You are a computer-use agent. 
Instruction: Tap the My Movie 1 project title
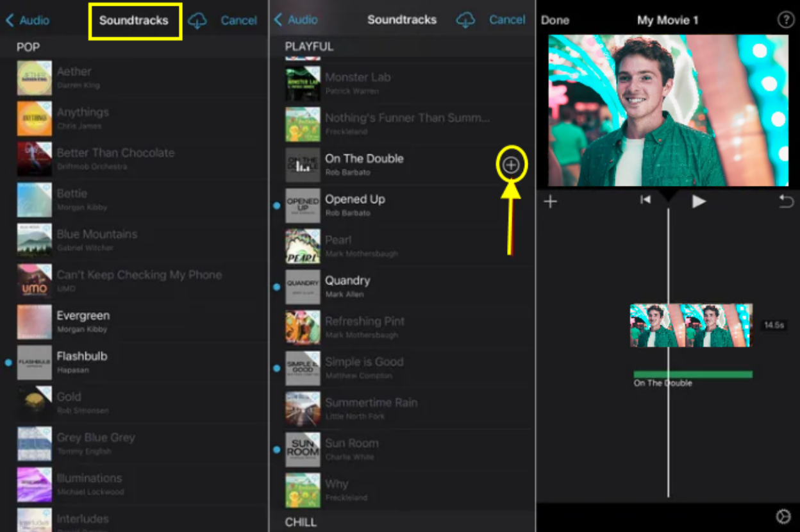667,20
